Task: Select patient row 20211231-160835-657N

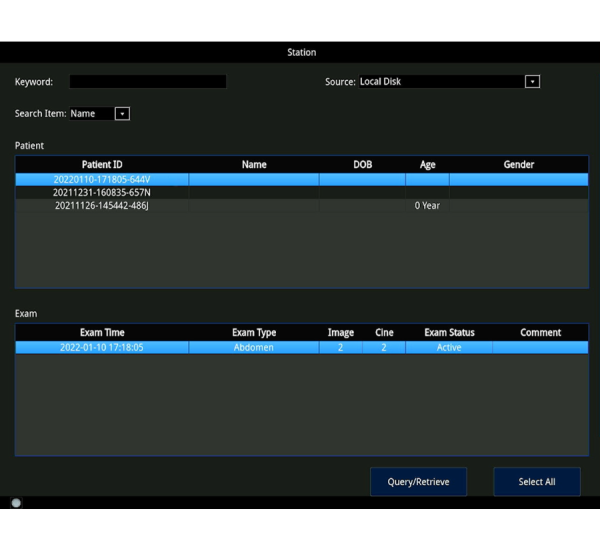Action: pyautogui.click(x=102, y=192)
